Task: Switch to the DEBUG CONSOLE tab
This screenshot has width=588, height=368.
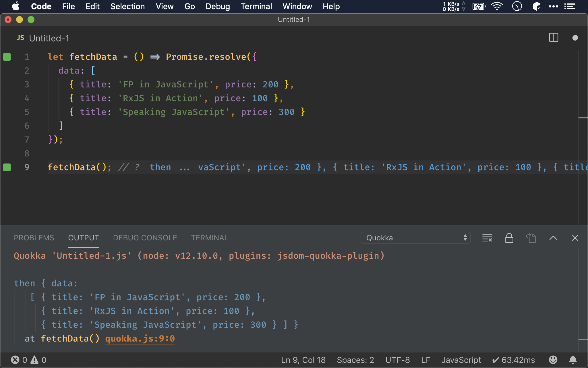Action: (x=145, y=238)
